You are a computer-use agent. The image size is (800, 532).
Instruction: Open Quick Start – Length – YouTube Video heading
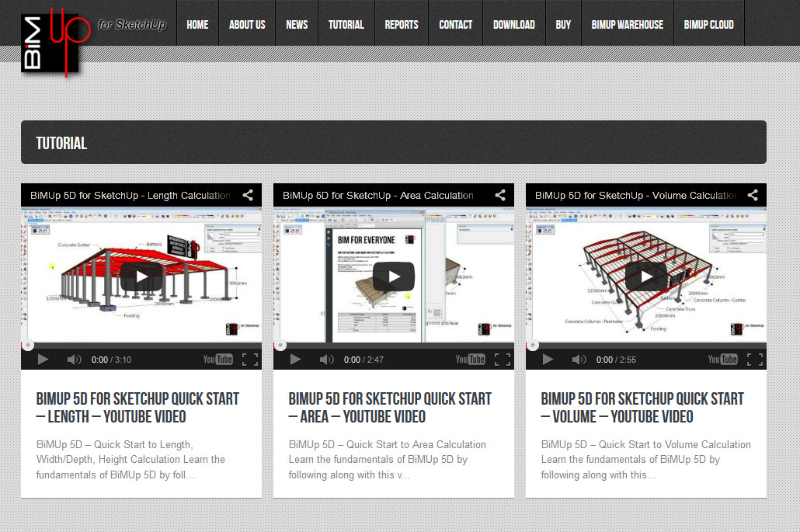point(137,408)
